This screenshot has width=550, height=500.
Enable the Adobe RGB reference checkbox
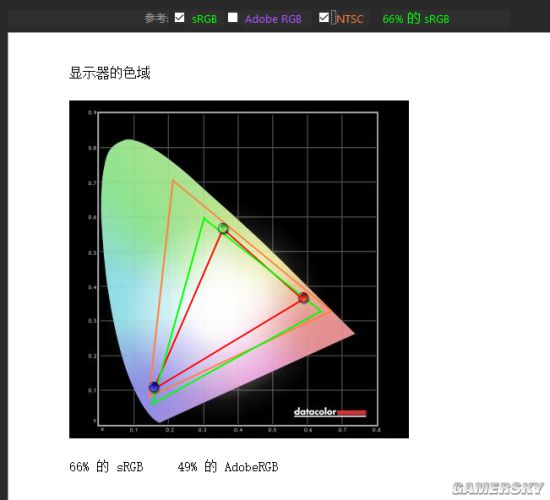click(232, 17)
